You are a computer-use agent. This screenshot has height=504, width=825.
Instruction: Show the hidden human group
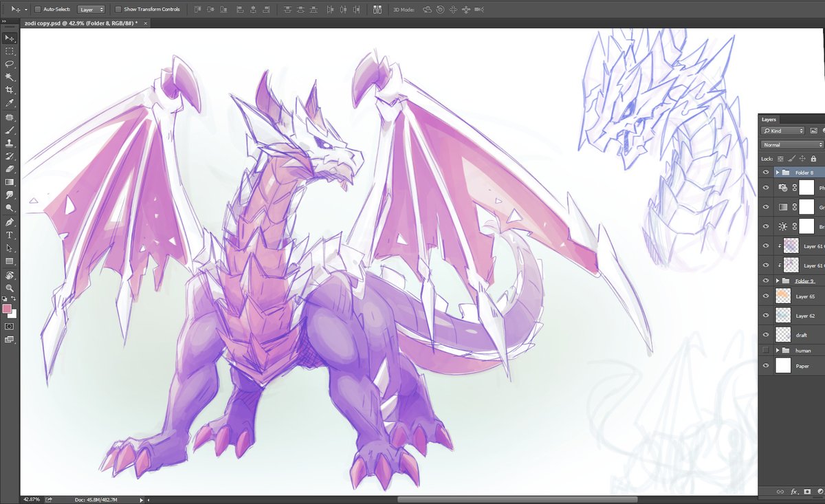pos(766,351)
